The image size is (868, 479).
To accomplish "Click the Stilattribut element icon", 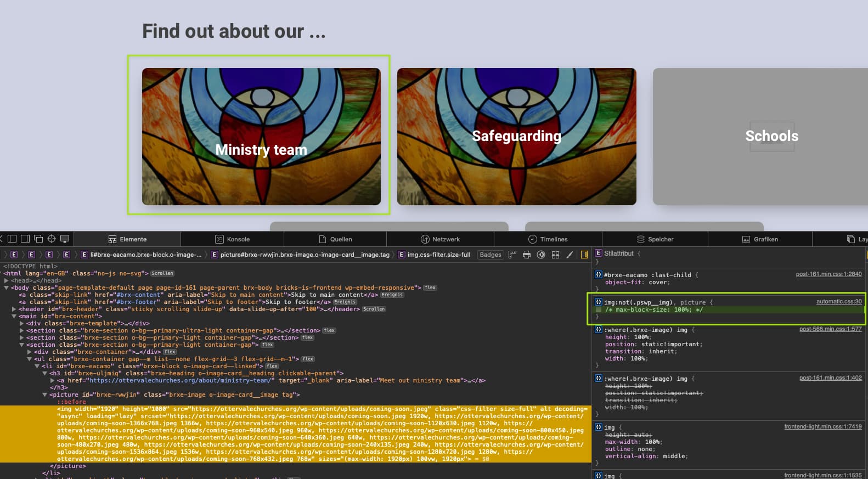I will click(x=599, y=253).
